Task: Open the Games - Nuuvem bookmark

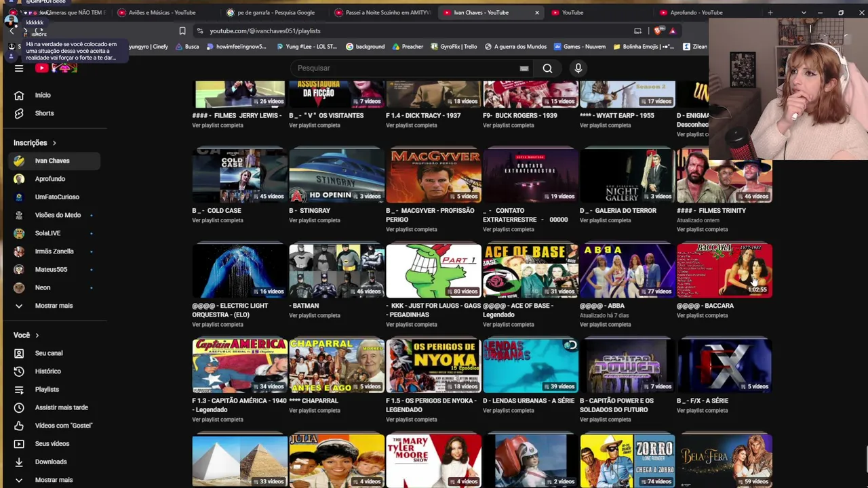Action: pos(579,47)
